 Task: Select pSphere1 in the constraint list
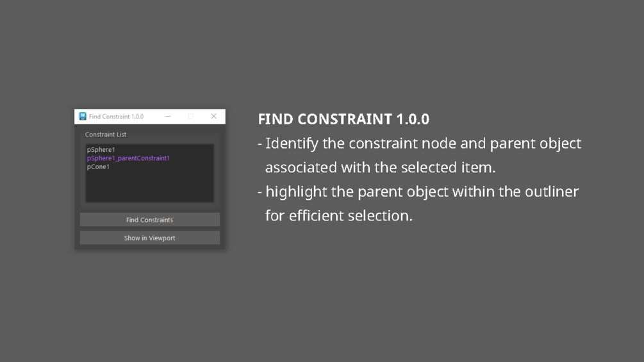(x=101, y=150)
